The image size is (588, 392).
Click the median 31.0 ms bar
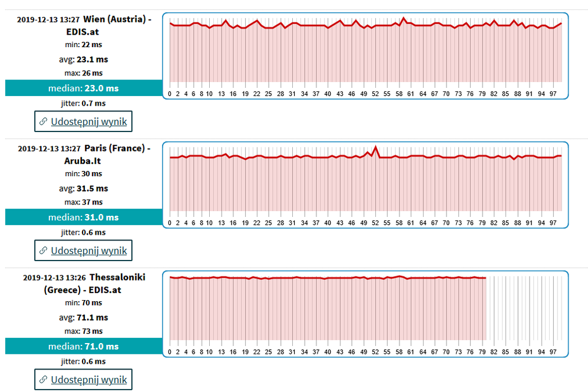(84, 217)
